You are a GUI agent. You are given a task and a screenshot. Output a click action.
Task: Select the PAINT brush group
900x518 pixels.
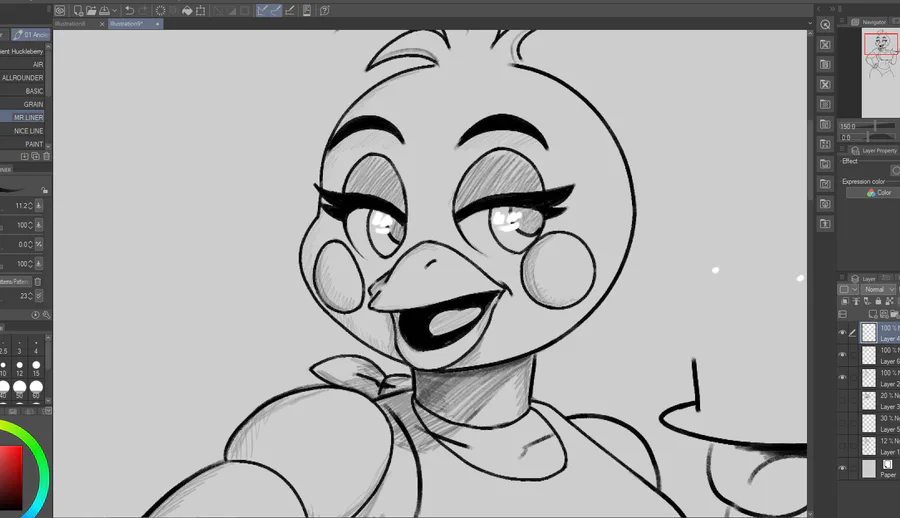pos(23,144)
